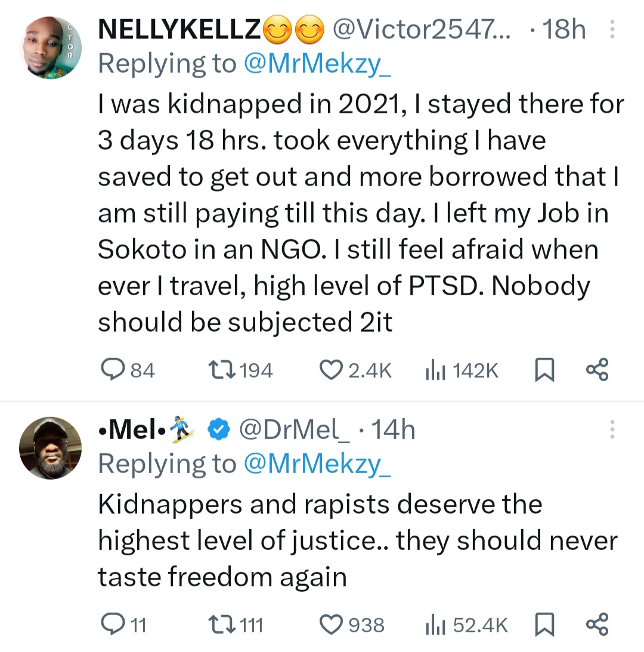Bookmark DrMel_'s tweet about justice

pyautogui.click(x=543, y=625)
